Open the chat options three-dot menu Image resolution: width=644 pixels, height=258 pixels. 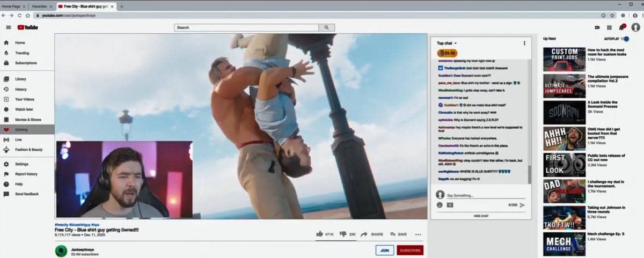pos(524,43)
